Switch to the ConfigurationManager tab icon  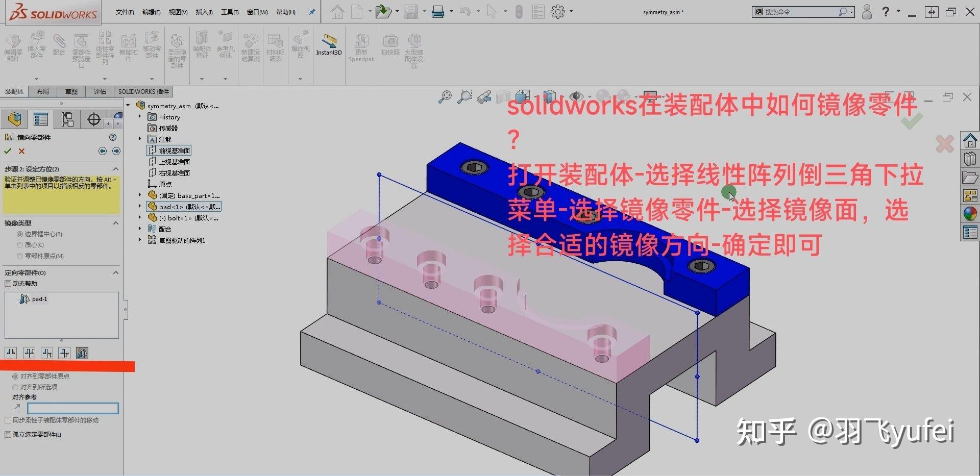tap(67, 119)
